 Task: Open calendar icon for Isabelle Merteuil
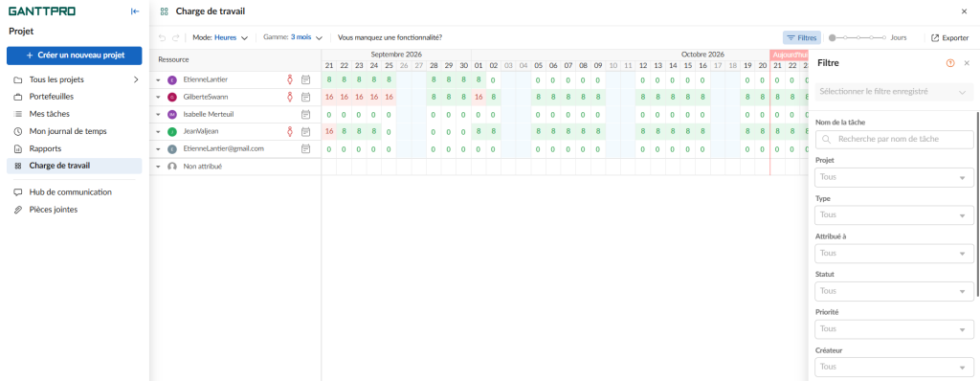[x=305, y=115]
